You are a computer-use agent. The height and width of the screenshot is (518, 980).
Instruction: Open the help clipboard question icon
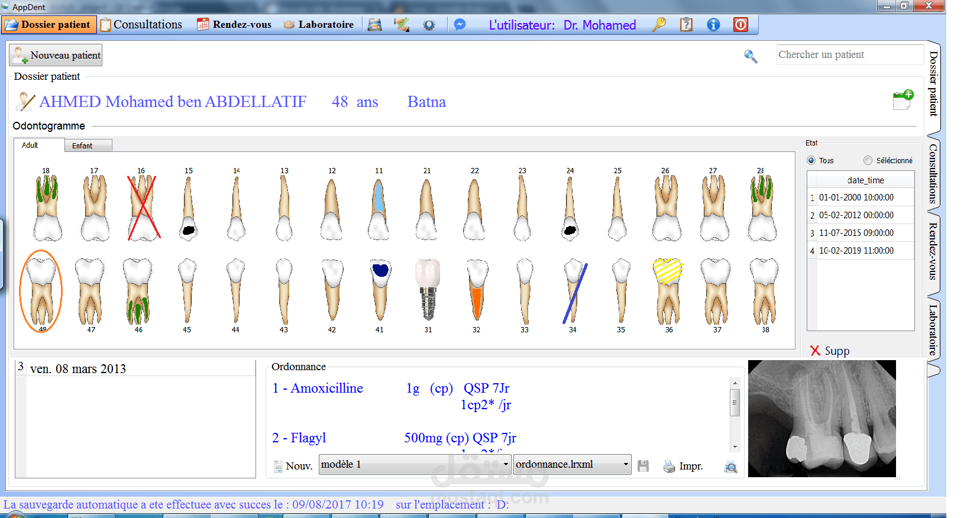[686, 25]
